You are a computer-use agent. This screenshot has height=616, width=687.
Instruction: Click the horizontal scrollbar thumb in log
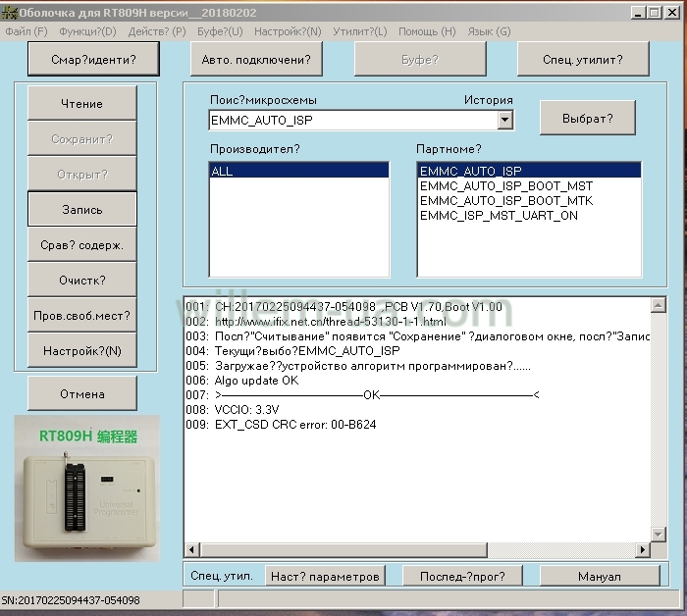(343, 549)
